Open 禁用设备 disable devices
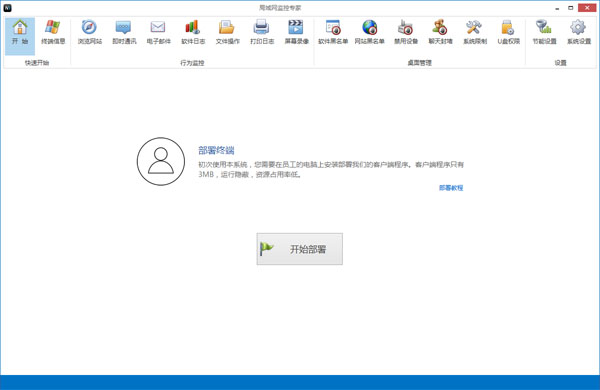This screenshot has width=600, height=390. tap(406, 32)
